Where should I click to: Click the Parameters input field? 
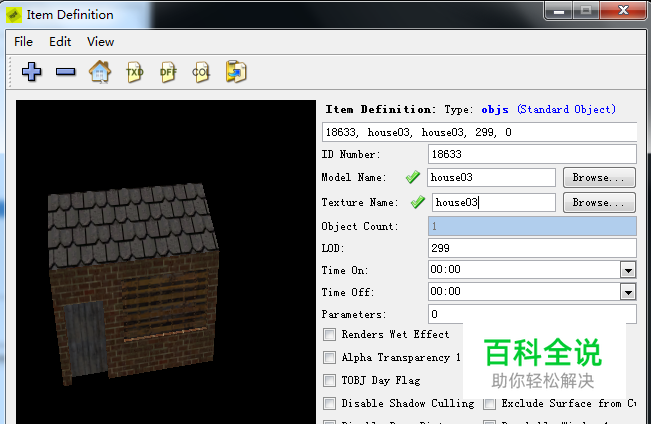(532, 314)
